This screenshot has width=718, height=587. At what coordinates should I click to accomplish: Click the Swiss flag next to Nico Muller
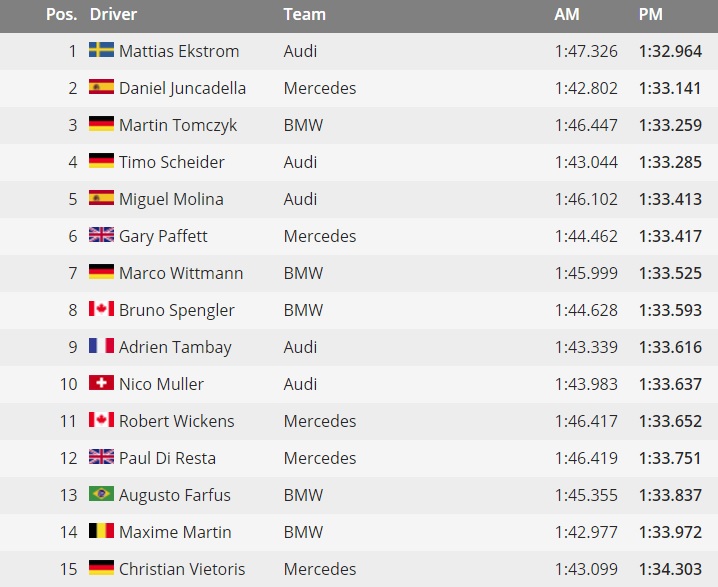coord(101,383)
